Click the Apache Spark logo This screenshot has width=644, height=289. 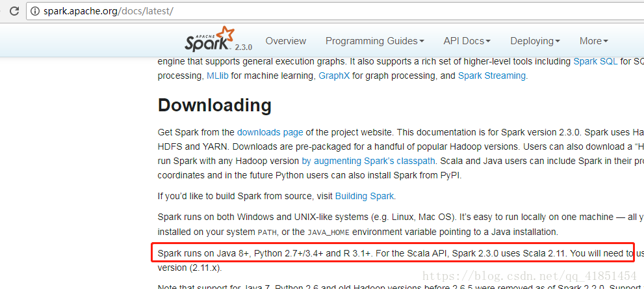point(209,39)
